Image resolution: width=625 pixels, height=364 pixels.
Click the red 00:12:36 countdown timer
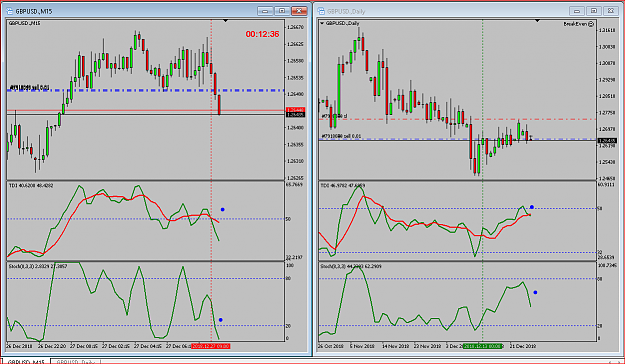[262, 34]
